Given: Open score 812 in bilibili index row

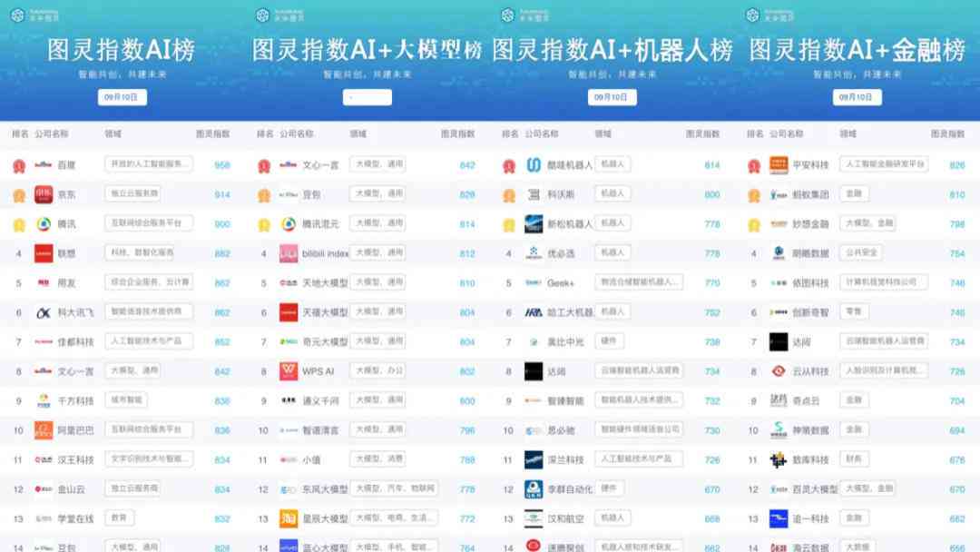Looking at the screenshot, I should [467, 254].
